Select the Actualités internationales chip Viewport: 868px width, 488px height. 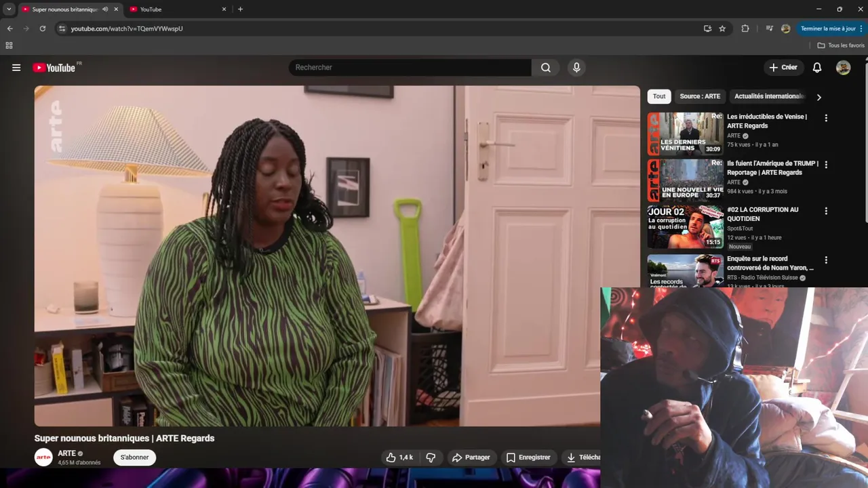pyautogui.click(x=769, y=96)
